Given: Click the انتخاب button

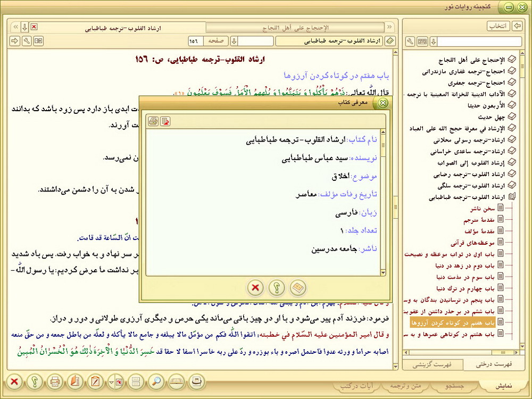Looking at the screenshot, I should 498,26.
